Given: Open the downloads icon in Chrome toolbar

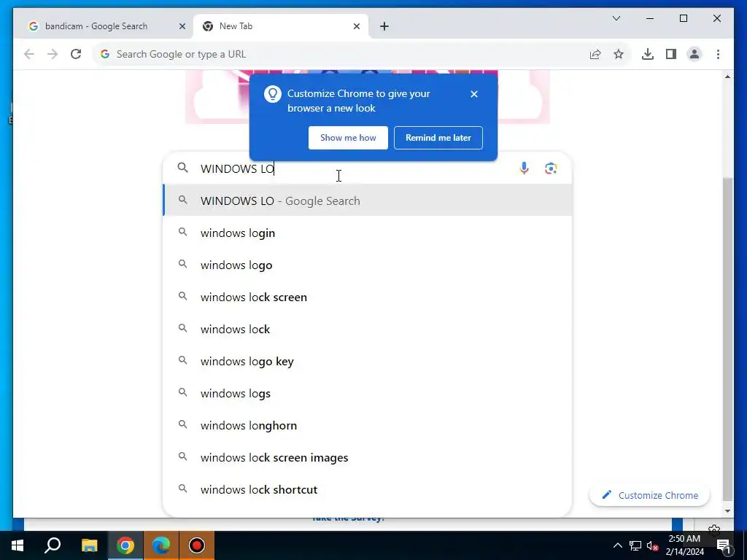Looking at the screenshot, I should (x=648, y=54).
